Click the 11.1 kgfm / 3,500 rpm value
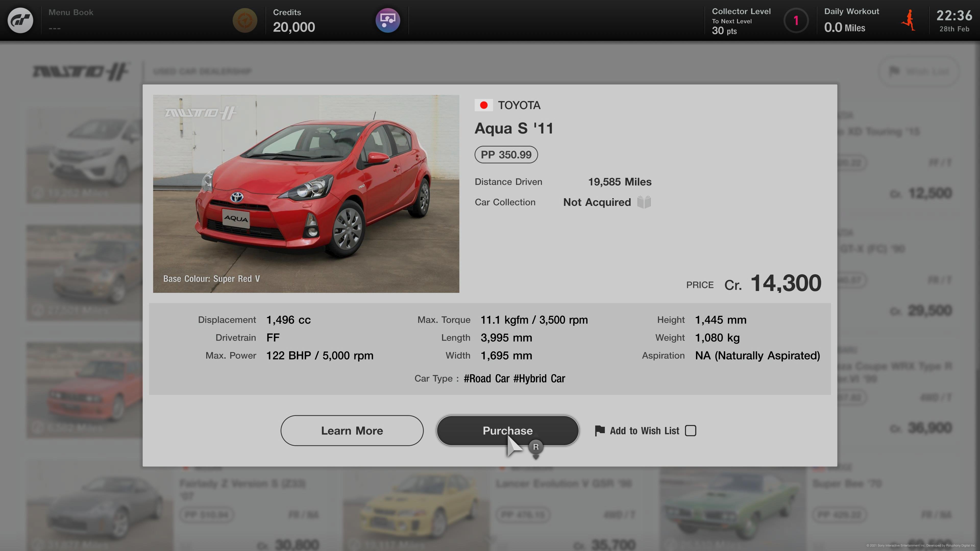Screen dimensions: 980x551 (x=534, y=320)
